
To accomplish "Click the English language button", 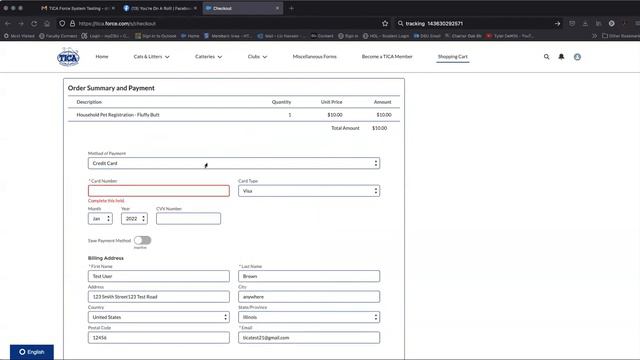I will click(32, 352).
